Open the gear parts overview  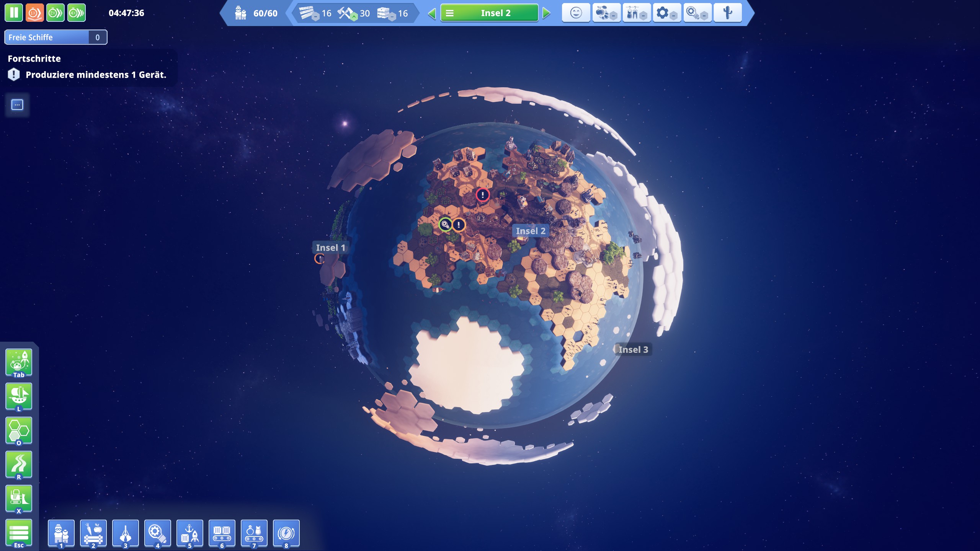[667, 13]
